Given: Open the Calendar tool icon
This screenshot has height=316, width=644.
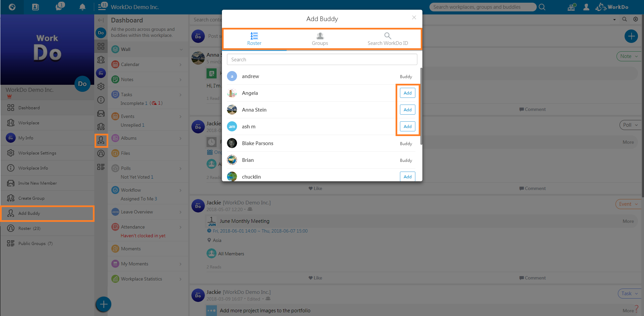Looking at the screenshot, I should (115, 64).
